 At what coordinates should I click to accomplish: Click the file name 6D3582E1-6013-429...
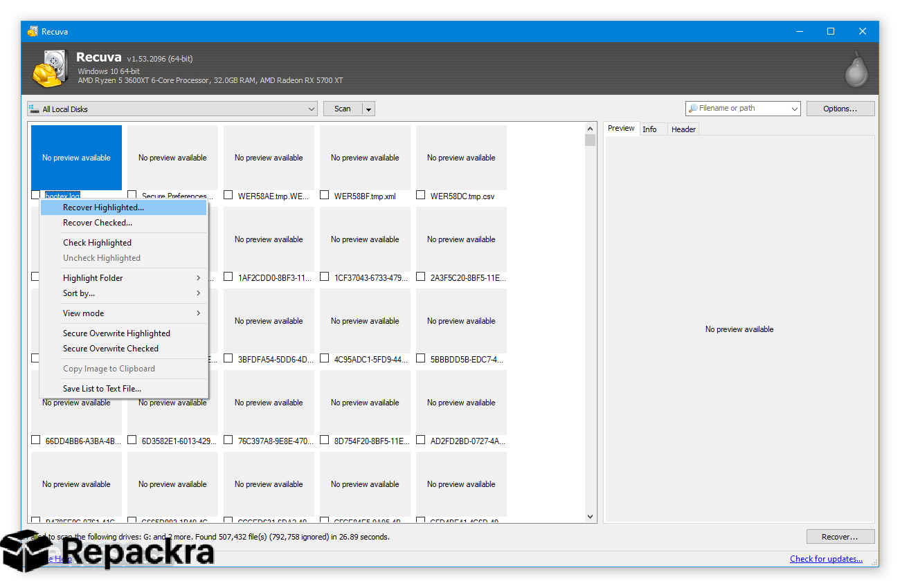click(x=179, y=441)
